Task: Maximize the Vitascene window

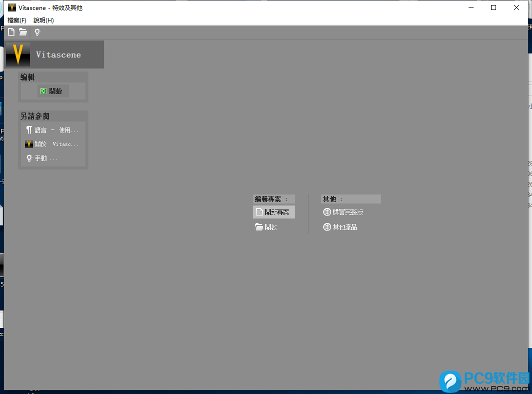Action: 494,7
